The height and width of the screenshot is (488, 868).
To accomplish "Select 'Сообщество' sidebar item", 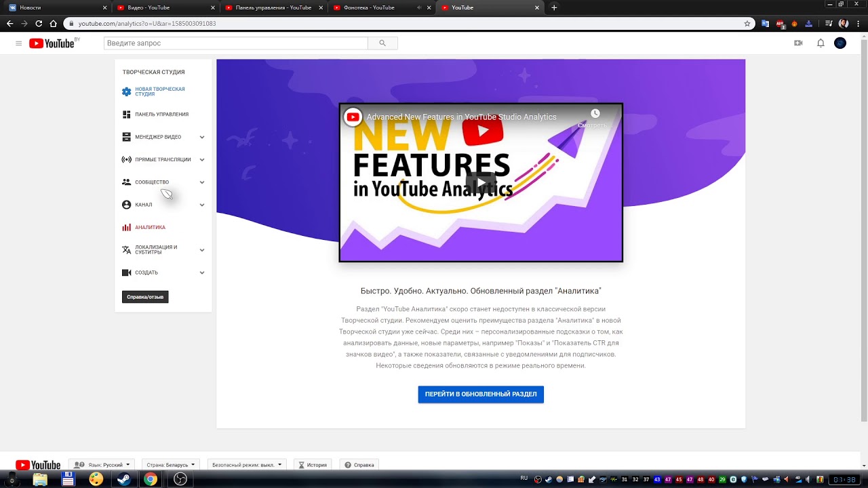I will (x=146, y=182).
